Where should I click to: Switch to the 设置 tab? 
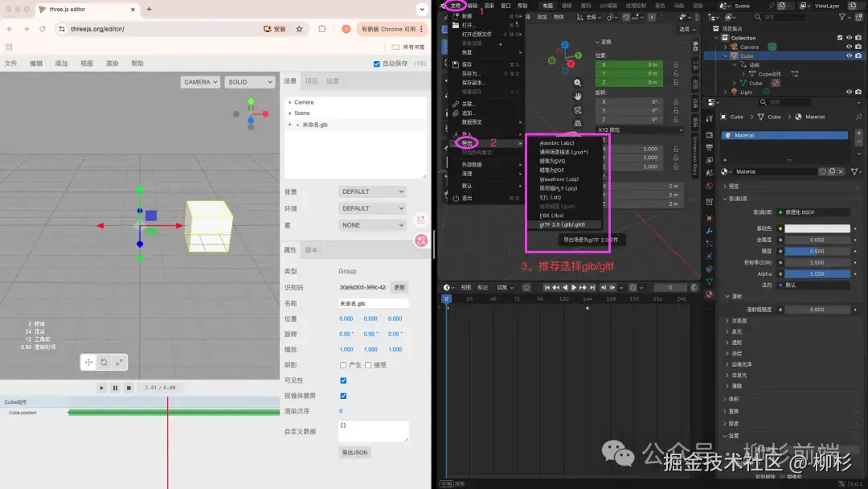(332, 81)
